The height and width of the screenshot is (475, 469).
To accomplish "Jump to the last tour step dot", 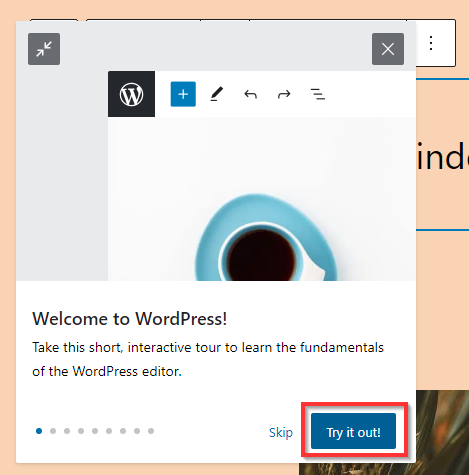I will point(151,431).
